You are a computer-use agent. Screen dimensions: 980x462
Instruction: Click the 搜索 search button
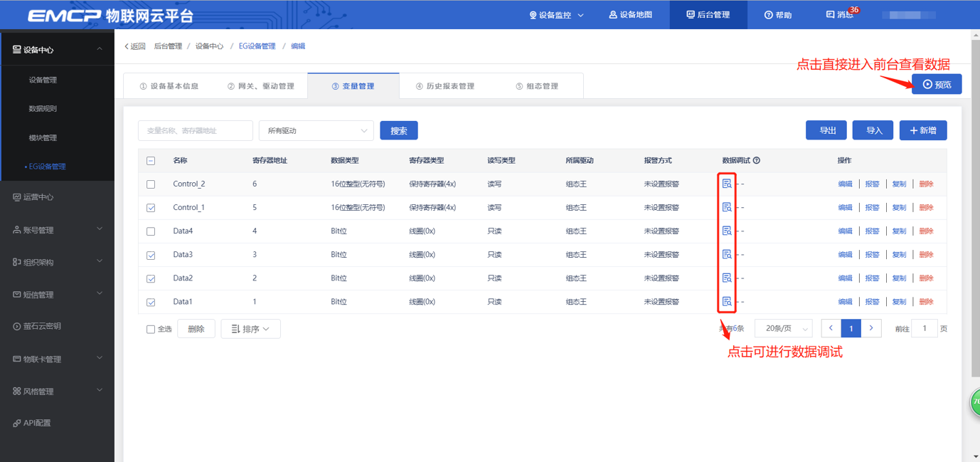399,130
